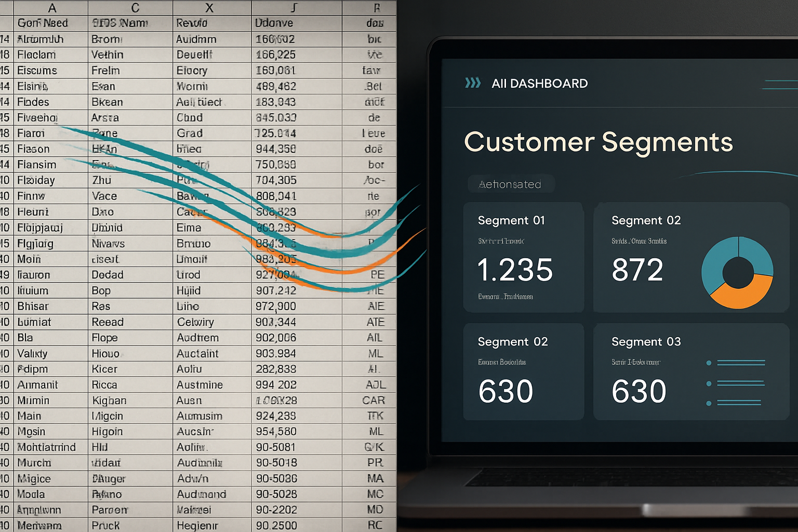798x532 pixels.
Task: Select the cell containing 'CAR'
Action: tap(369, 401)
